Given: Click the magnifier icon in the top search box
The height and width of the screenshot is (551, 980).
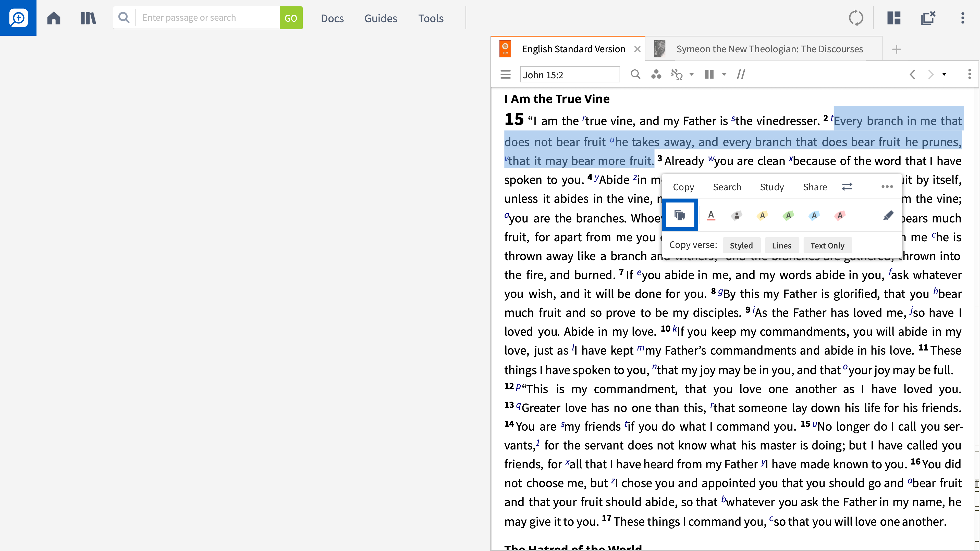Looking at the screenshot, I should [124, 18].
